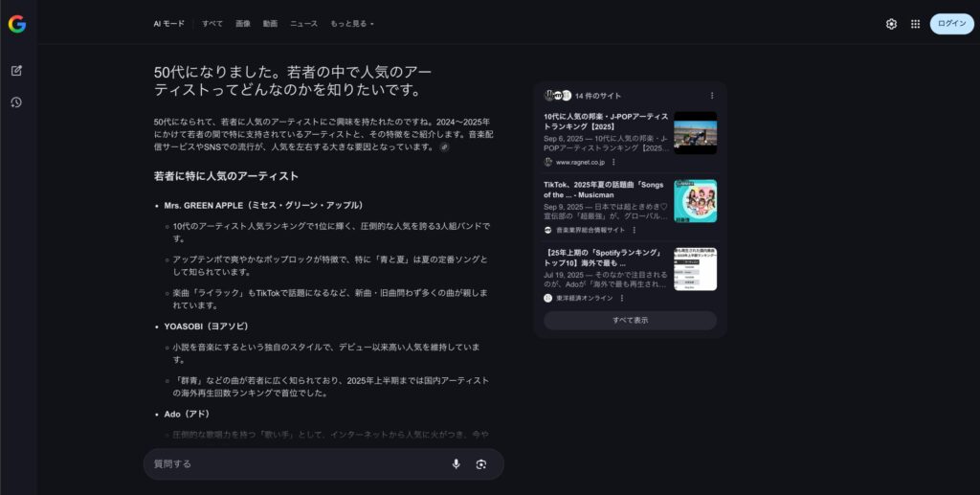Click the link icon after the intro paragraph
980x495 pixels.
(x=444, y=147)
